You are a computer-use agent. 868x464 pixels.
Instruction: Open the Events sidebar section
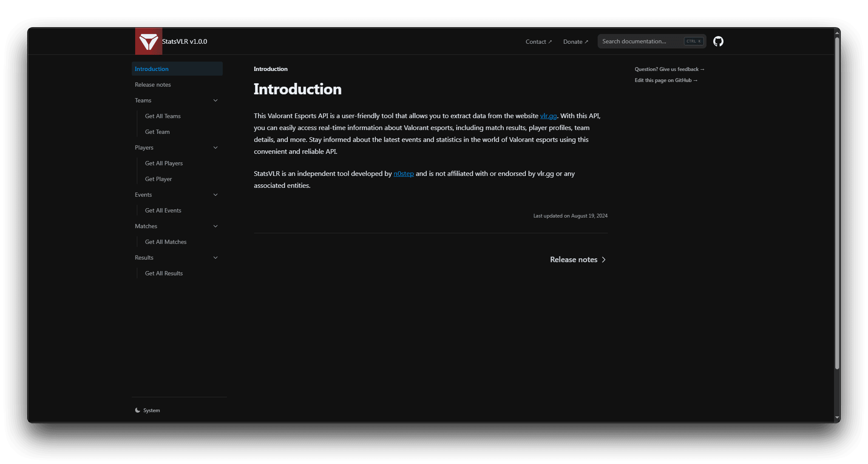pyautogui.click(x=177, y=195)
